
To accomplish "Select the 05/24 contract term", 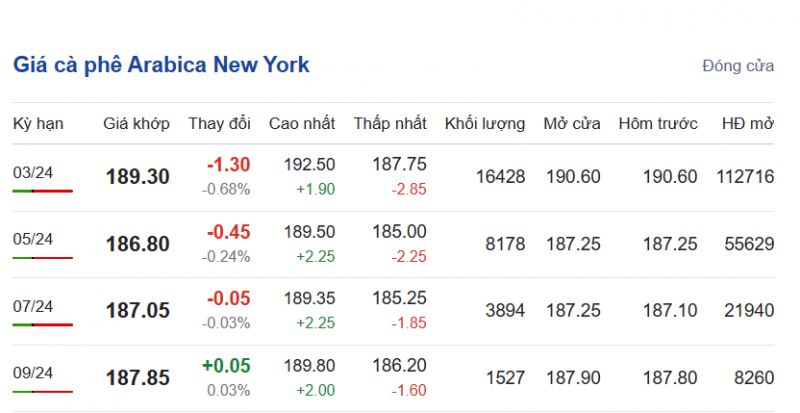I will coord(32,239).
